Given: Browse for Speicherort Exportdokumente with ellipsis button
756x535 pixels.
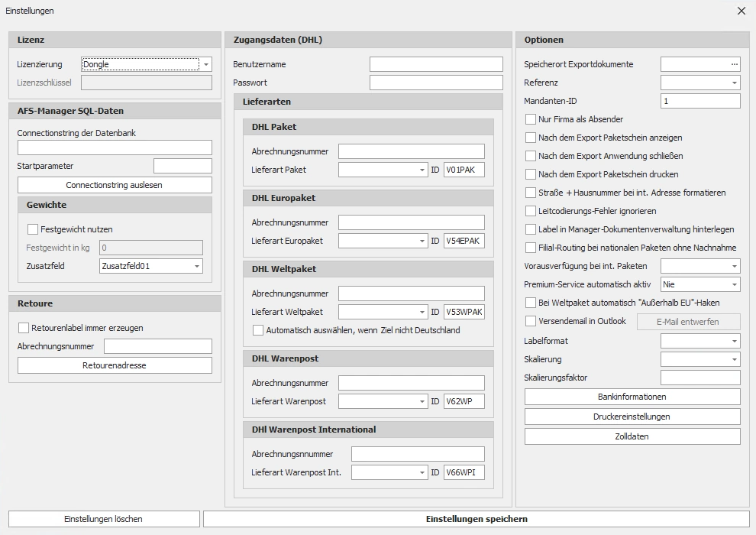Looking at the screenshot, I should [735, 64].
